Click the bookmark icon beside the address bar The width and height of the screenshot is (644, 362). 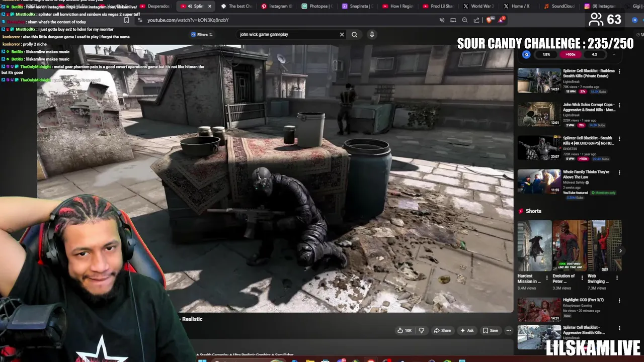pyautogui.click(x=126, y=20)
